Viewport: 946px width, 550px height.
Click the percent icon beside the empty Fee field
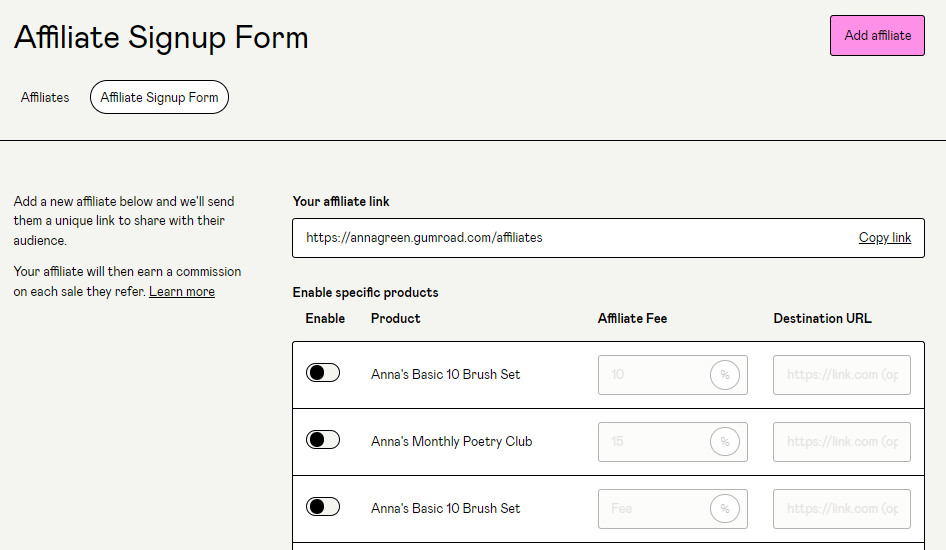coord(725,508)
